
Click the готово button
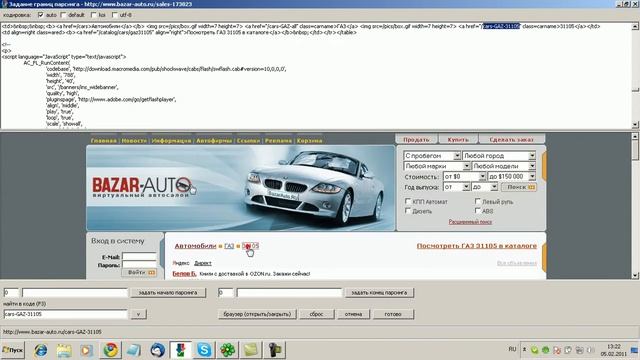393,314
